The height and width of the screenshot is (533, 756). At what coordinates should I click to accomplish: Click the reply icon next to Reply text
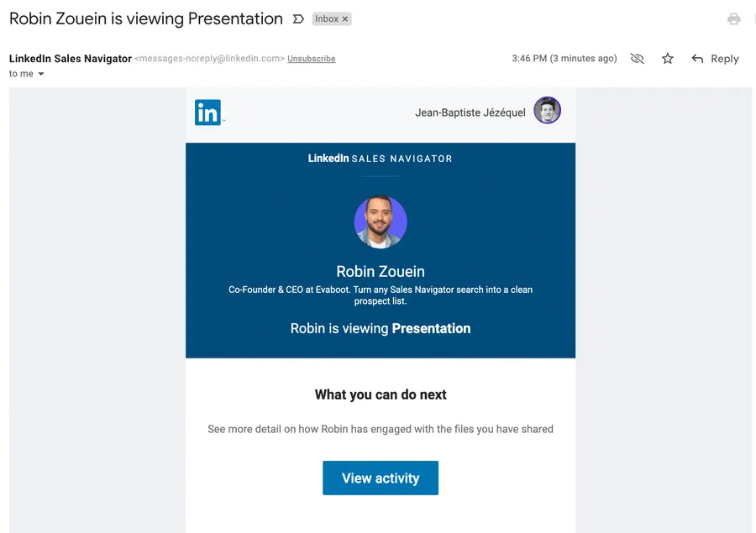click(x=697, y=59)
